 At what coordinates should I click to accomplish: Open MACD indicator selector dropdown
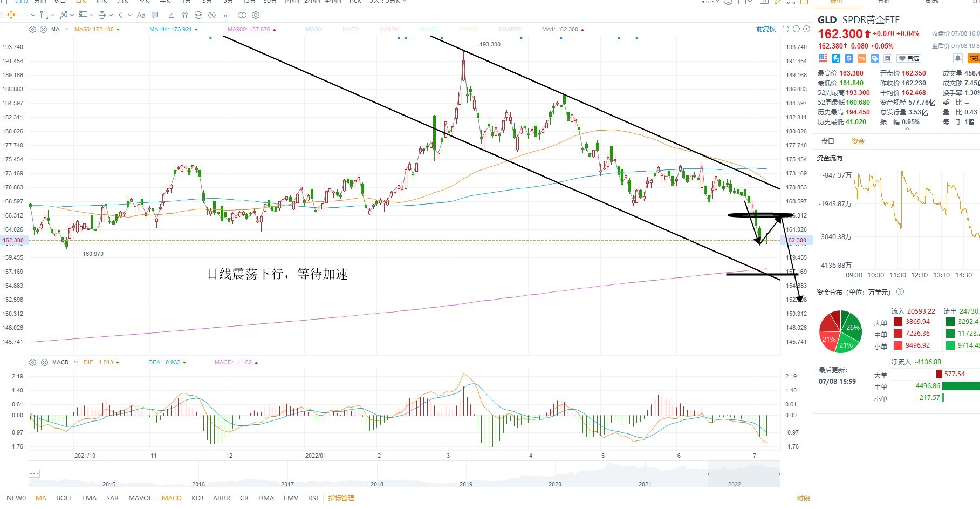coord(76,362)
